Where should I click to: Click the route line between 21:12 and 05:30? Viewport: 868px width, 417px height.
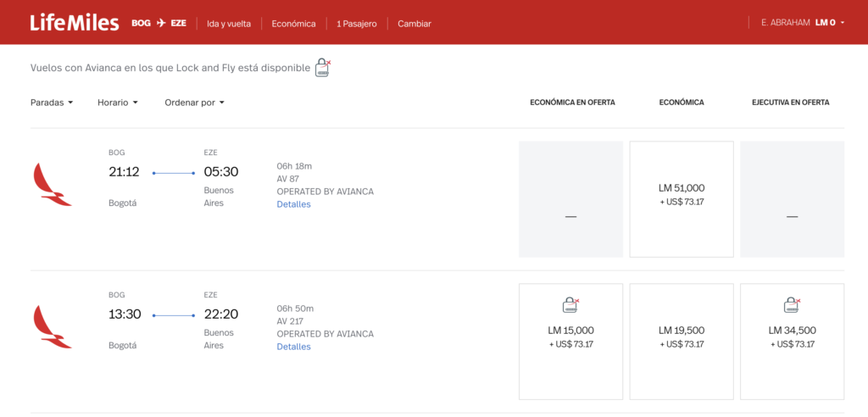click(173, 174)
